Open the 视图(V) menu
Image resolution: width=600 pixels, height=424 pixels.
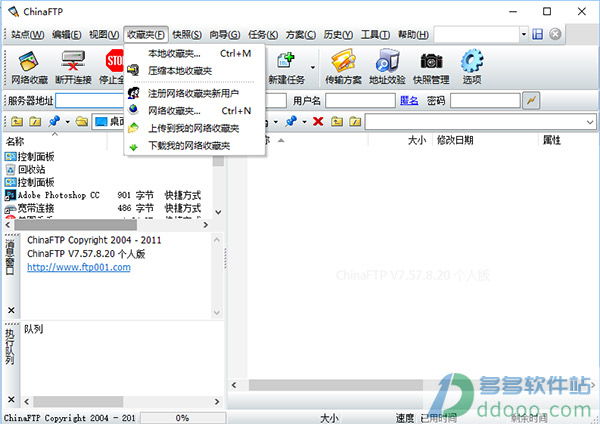(x=104, y=35)
